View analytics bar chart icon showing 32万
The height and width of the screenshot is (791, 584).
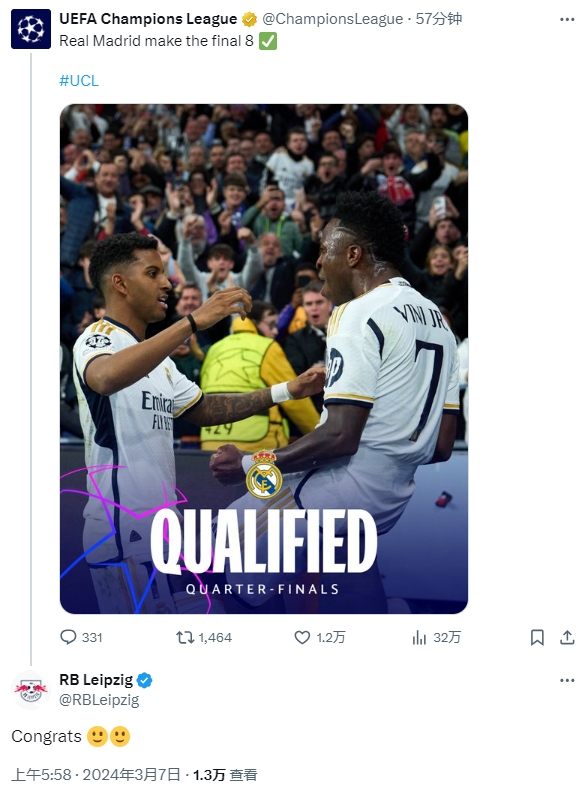click(419, 638)
